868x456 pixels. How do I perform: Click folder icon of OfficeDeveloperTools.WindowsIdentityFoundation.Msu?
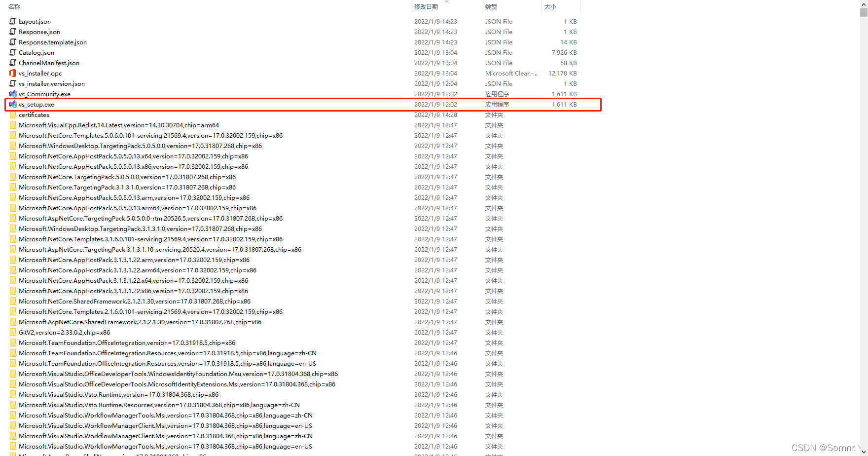tap(13, 374)
